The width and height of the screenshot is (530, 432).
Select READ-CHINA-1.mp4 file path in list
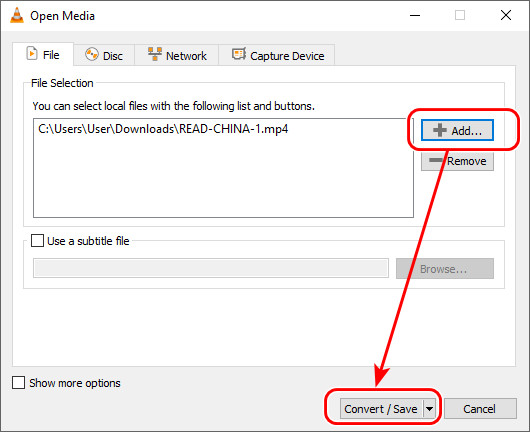click(x=163, y=129)
